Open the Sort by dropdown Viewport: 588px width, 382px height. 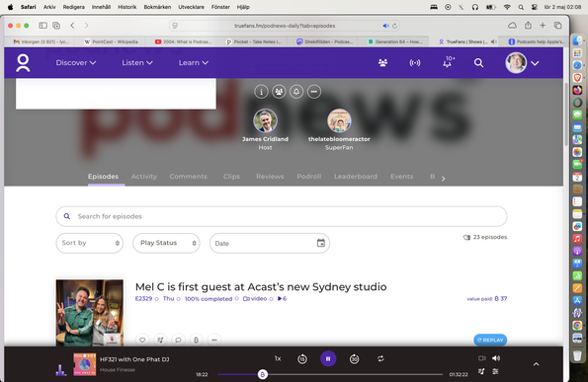click(x=89, y=243)
